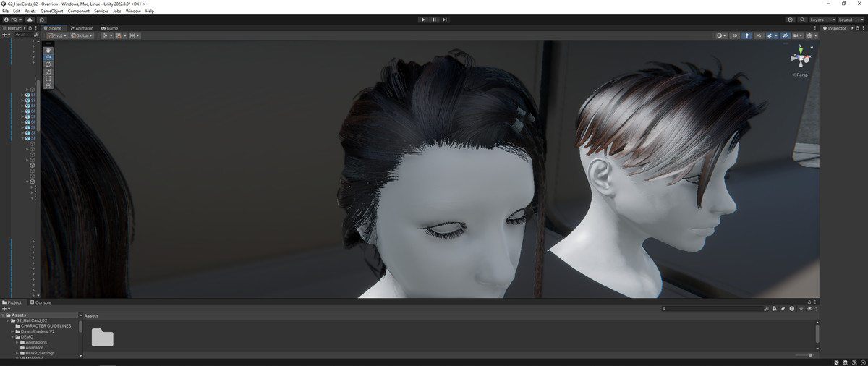Click the scene orientation gizmo
This screenshot has height=366, width=868.
(x=801, y=59)
